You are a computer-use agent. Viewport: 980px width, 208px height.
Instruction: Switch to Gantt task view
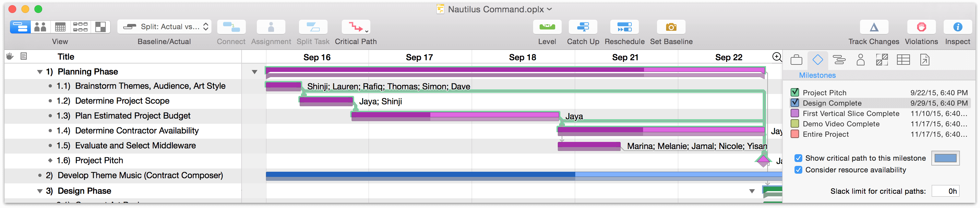(x=20, y=27)
